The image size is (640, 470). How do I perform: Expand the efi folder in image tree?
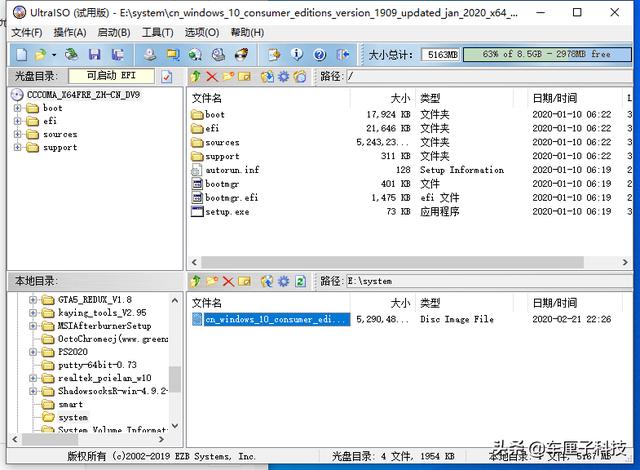point(17,121)
